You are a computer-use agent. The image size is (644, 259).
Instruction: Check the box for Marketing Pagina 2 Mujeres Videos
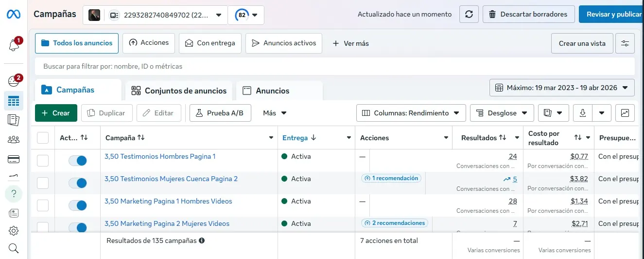pyautogui.click(x=43, y=227)
